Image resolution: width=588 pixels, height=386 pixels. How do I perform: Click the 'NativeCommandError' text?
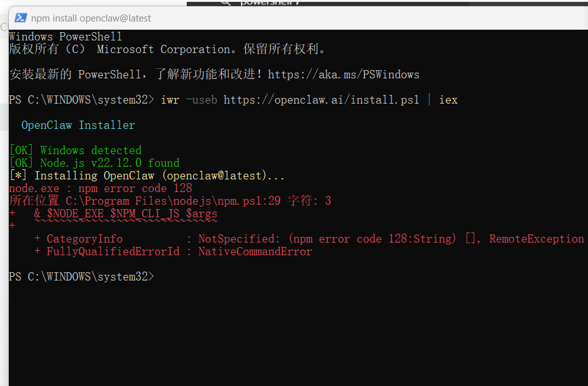pyautogui.click(x=255, y=251)
